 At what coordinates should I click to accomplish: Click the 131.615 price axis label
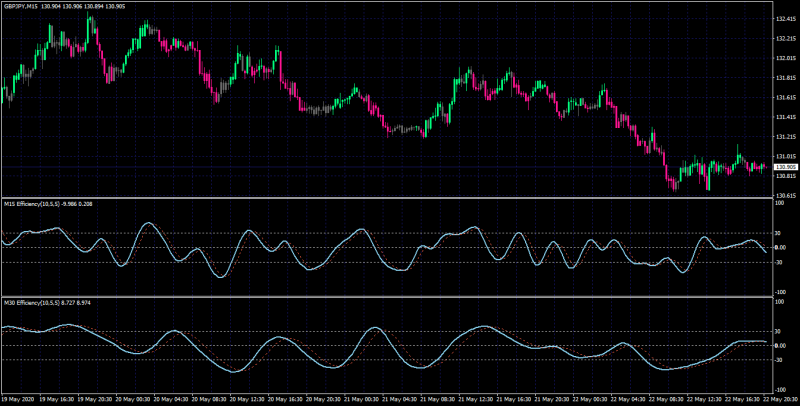[785, 97]
